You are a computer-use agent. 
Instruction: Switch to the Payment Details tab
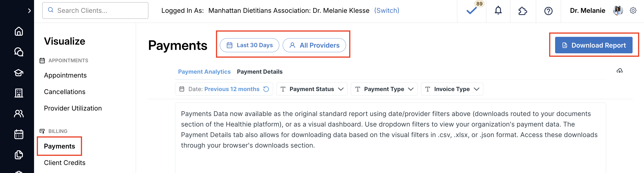pos(260,72)
